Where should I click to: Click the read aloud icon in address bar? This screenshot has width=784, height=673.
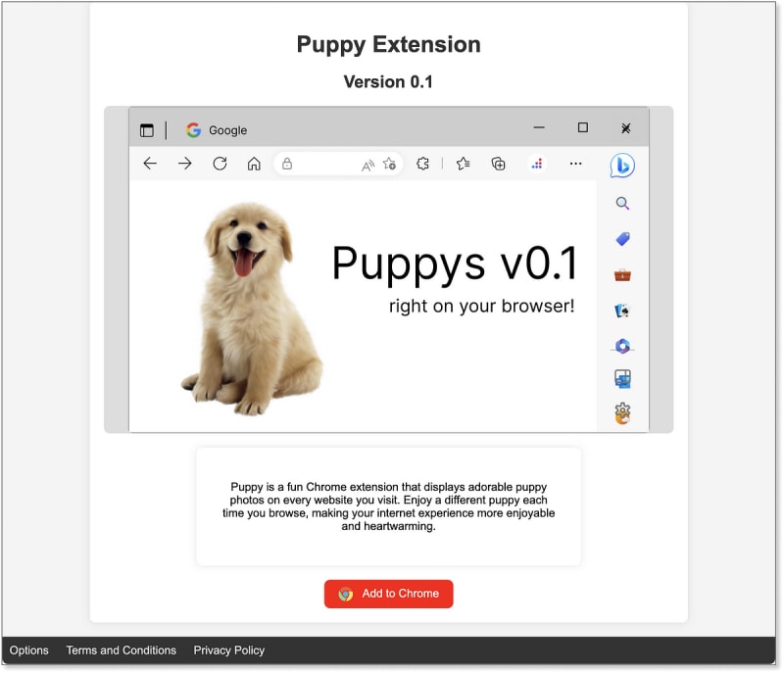[x=367, y=165]
